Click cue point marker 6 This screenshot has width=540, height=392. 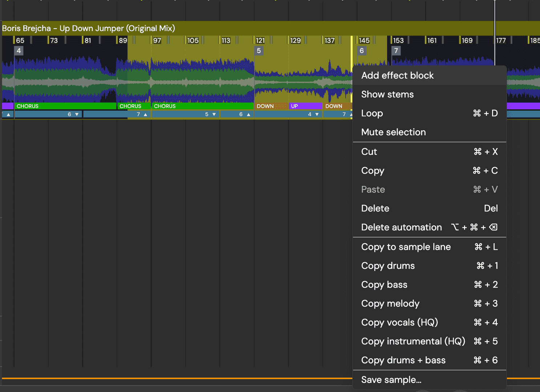pyautogui.click(x=362, y=51)
